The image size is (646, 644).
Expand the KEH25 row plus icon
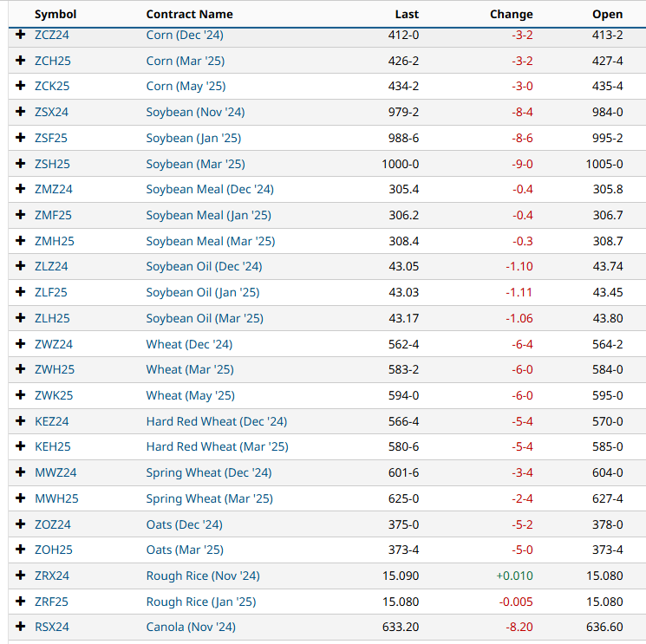point(20,446)
